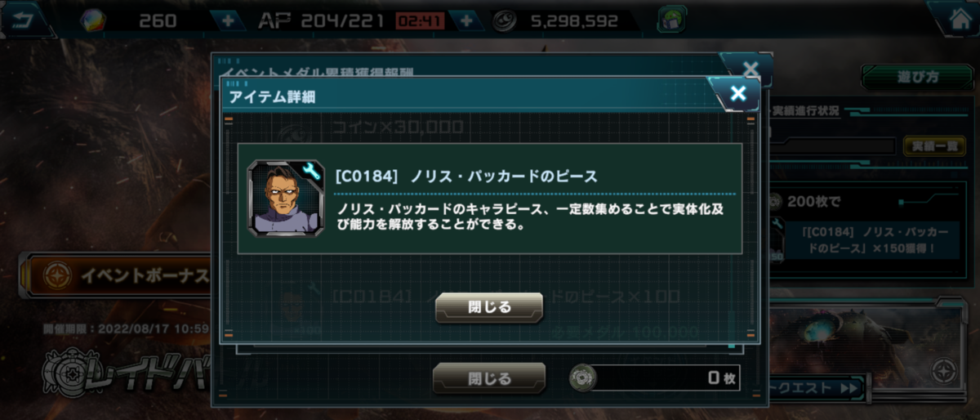Close the アイテム詳細 dialog with X
980x420 pixels.
tap(738, 93)
